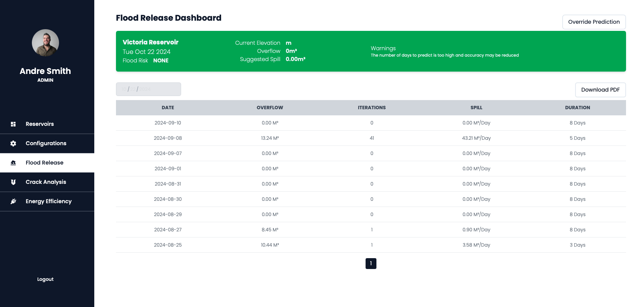Click the date picker input field
Image resolution: width=644 pixels, height=307 pixels.
pyautogui.click(x=149, y=89)
